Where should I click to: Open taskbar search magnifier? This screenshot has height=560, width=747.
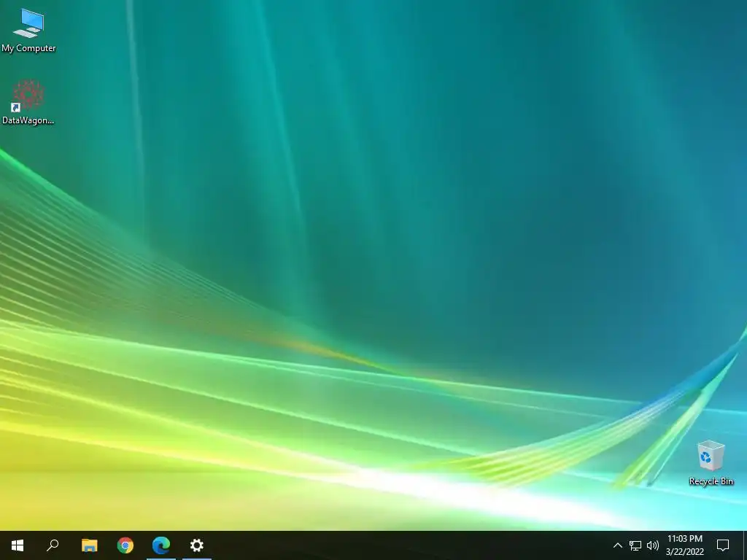pos(53,545)
